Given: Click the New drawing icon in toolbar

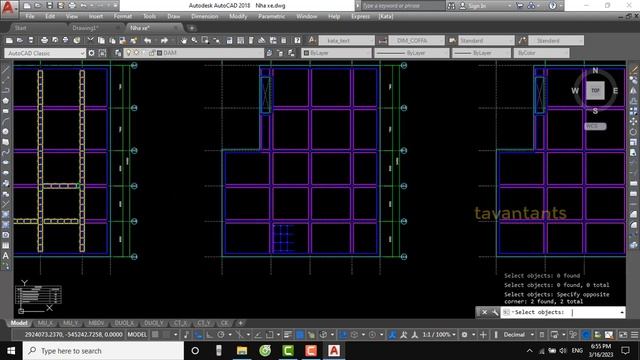Looking at the screenshot, I should pos(9,40).
